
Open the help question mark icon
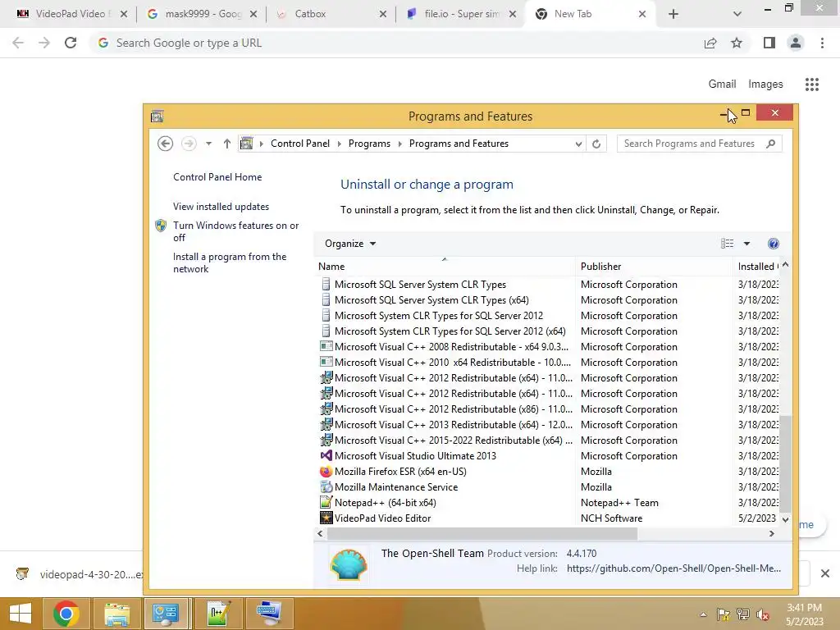pyautogui.click(x=773, y=244)
